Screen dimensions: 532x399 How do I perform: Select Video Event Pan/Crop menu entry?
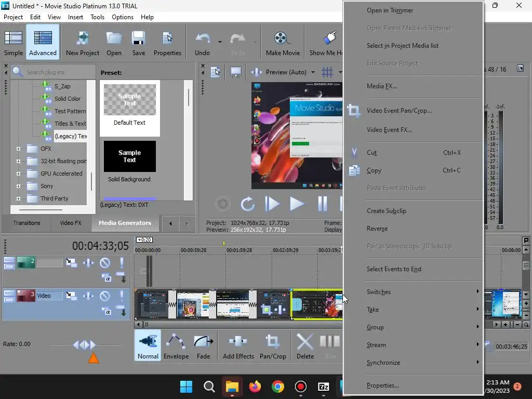coord(414,111)
